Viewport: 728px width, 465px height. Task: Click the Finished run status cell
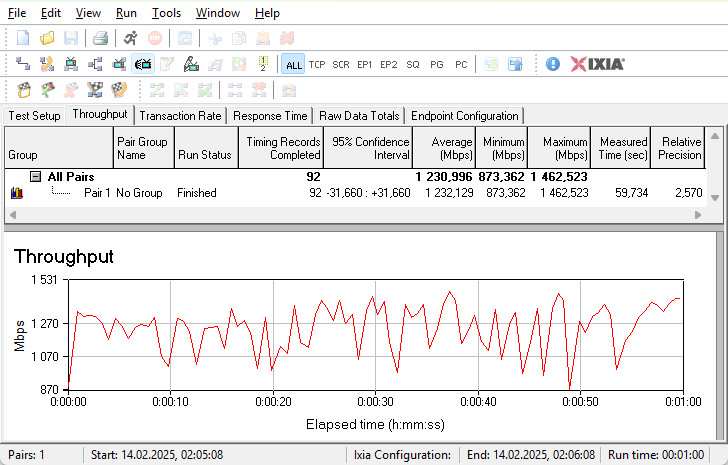click(197, 193)
